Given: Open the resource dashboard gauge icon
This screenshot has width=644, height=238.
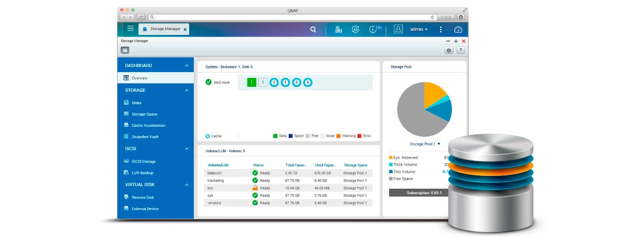Looking at the screenshot, I should [x=458, y=29].
